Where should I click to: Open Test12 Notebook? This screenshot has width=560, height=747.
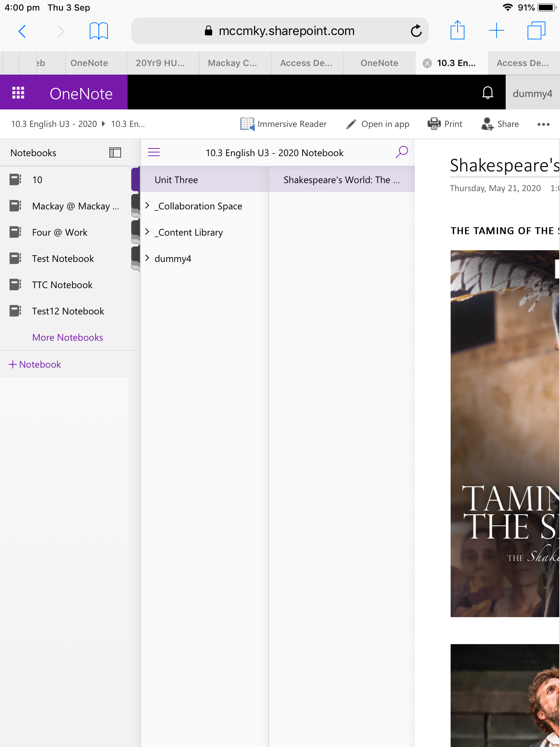68,311
